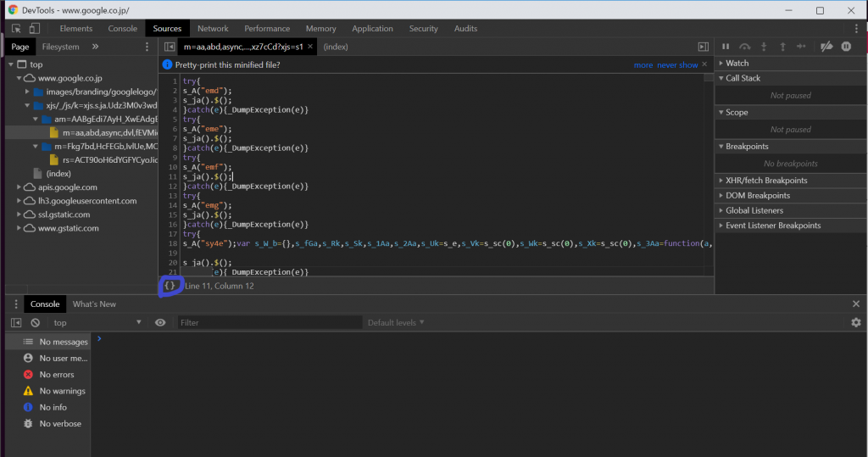Collapse the 'top' frame tree node
Screen dimensions: 868x457
(11, 64)
